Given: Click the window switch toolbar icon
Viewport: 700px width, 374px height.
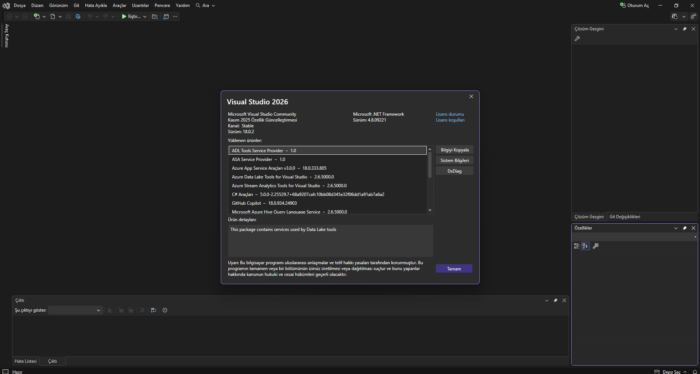Looking at the screenshot, I should [166, 17].
